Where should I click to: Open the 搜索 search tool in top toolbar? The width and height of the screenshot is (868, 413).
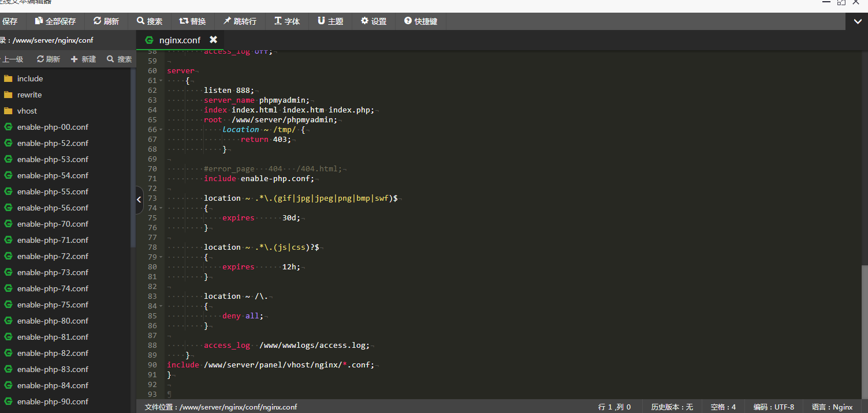point(150,21)
